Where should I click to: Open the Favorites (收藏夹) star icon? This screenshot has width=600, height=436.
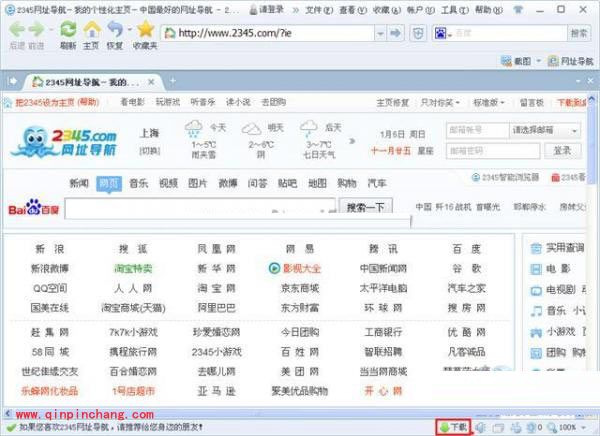pyautogui.click(x=145, y=29)
